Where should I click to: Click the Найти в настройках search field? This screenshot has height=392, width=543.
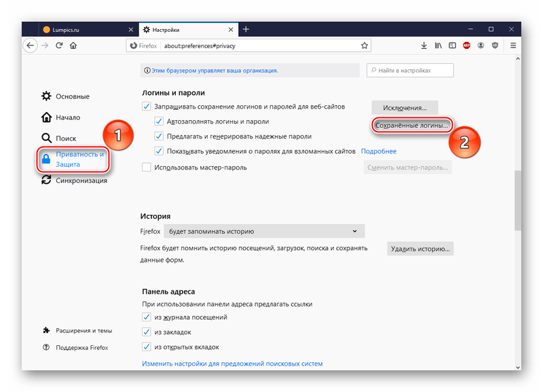(409, 70)
